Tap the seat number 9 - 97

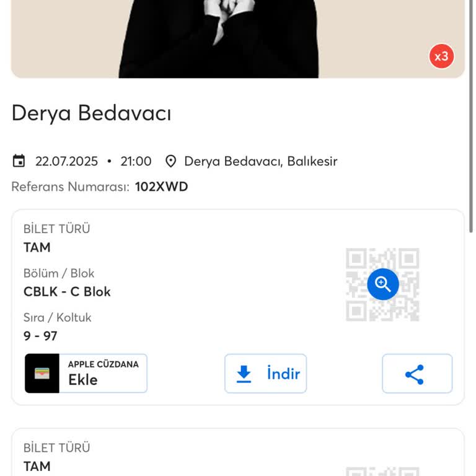(x=40, y=336)
